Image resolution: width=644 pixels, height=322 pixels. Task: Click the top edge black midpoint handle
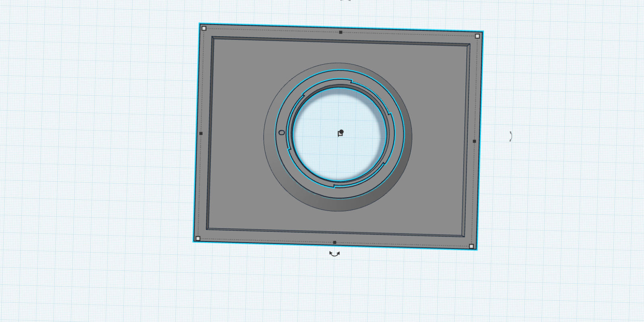pyautogui.click(x=341, y=32)
